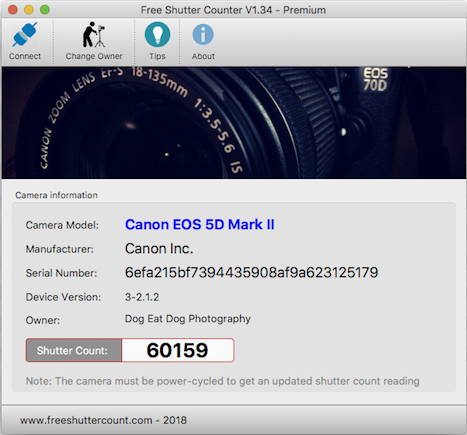467x435 pixels.
Task: Click the Device Version label
Action: click(x=63, y=297)
